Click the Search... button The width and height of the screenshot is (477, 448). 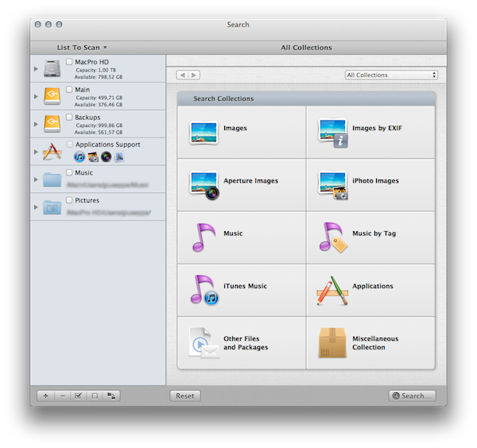coord(412,396)
